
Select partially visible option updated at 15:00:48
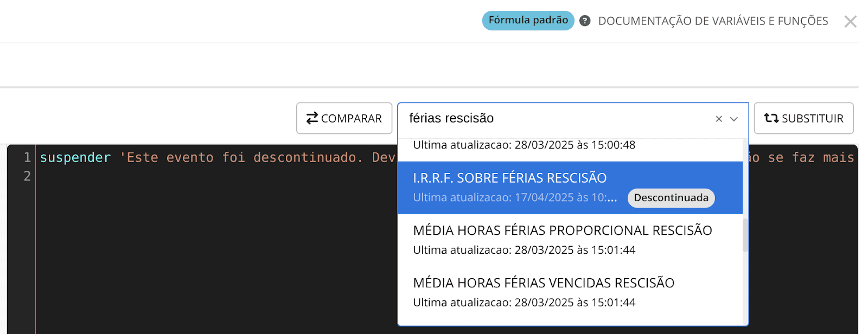tap(524, 146)
